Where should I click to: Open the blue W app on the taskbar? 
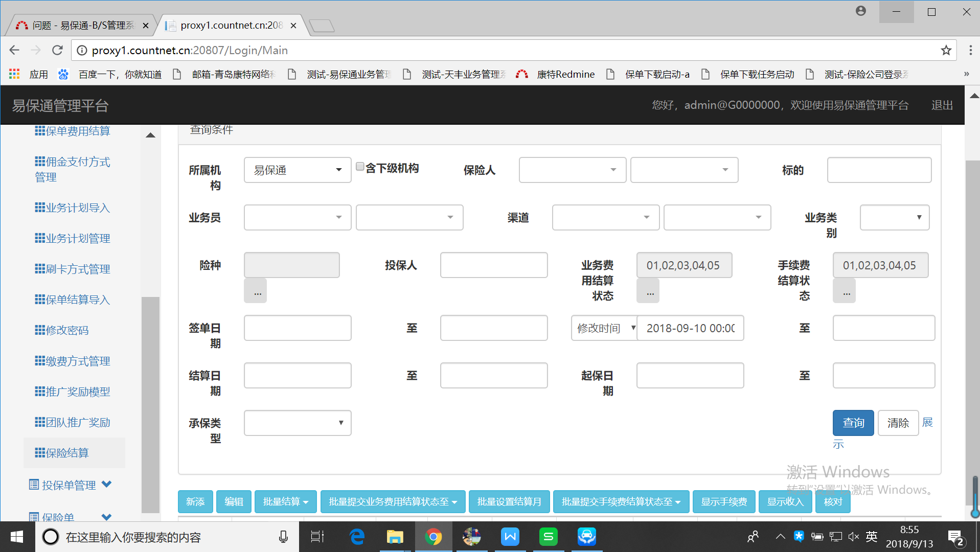(x=510, y=537)
